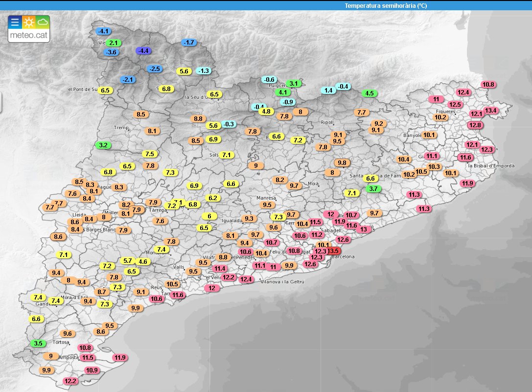
Task: Click the -3.6 station marker
Action: tap(111, 52)
